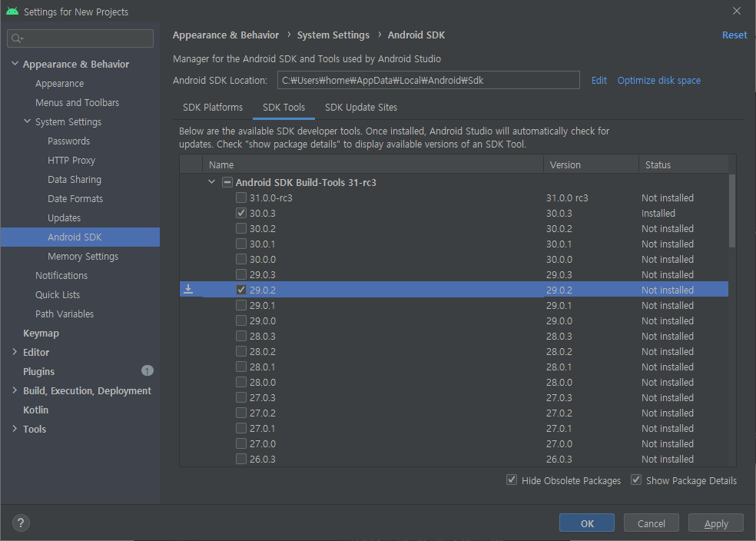Click the Status column header
Screen dimensions: 756x541
tap(684, 164)
